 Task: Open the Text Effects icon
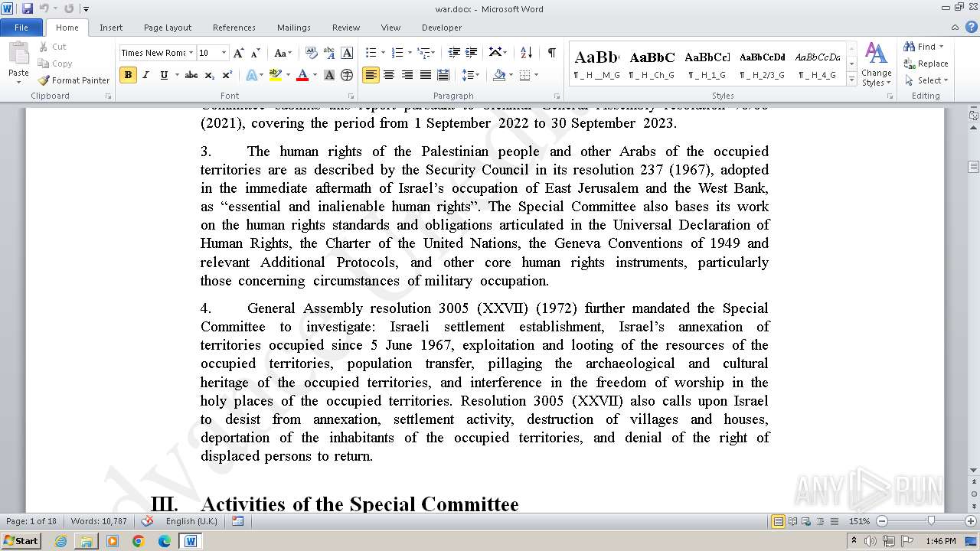[251, 75]
